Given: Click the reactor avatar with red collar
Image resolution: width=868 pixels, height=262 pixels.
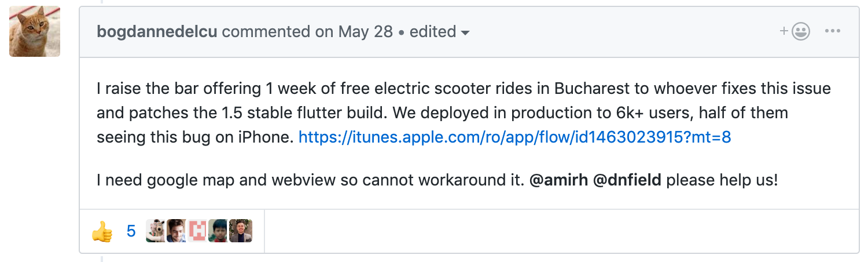Looking at the screenshot, I should click(218, 231).
